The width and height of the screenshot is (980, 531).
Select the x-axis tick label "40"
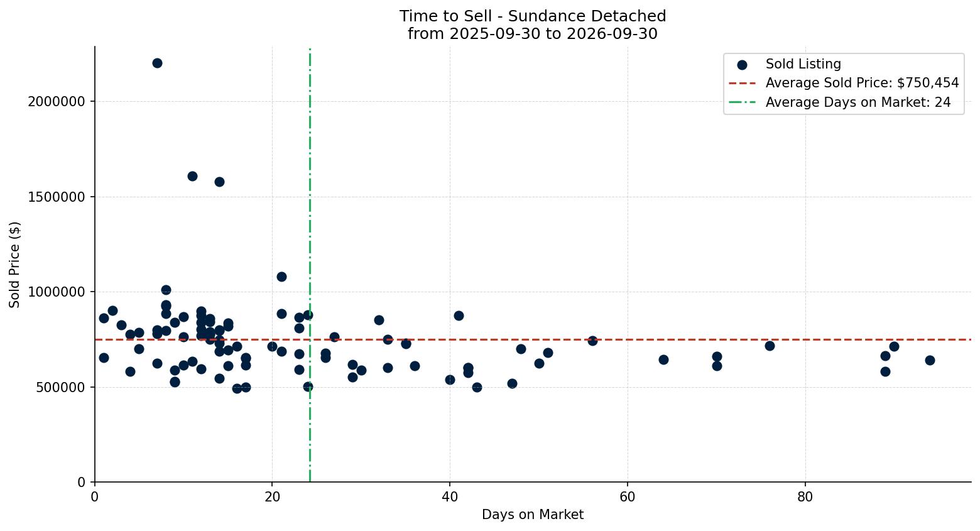coord(450,496)
